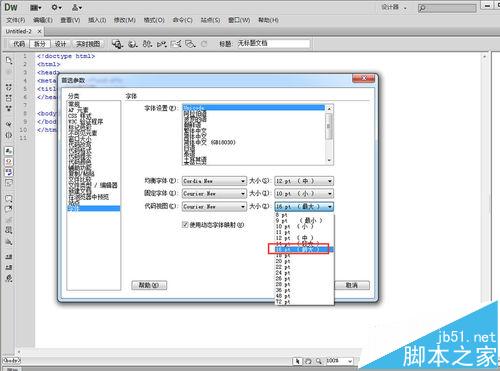Click the Select Parent Tag icon
Screen dimensions: 500x371
(9, 124)
